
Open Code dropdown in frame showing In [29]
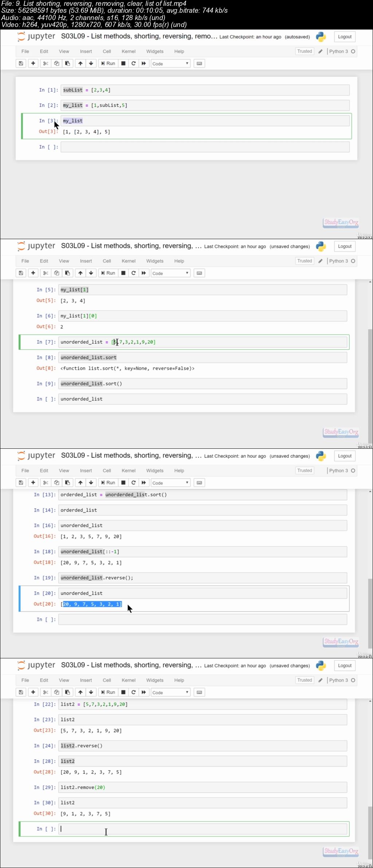pyautogui.click(x=170, y=692)
